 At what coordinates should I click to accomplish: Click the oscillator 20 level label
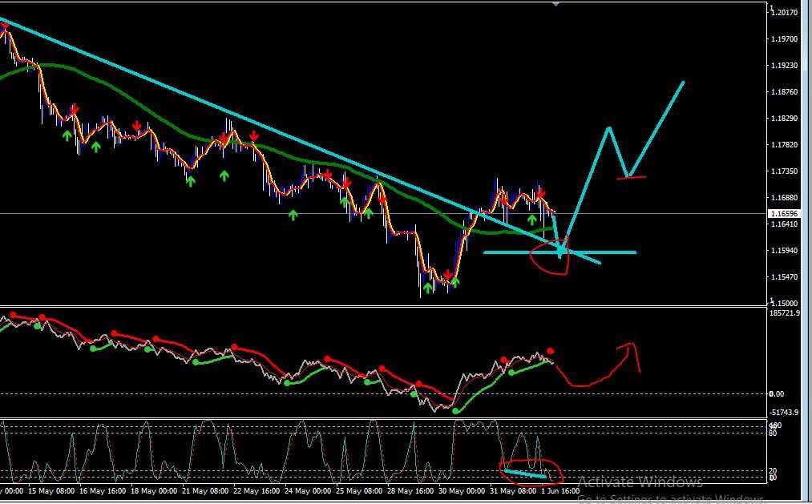click(773, 471)
